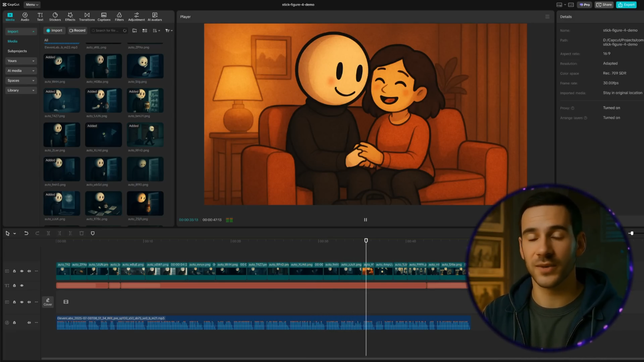
Task: Choose the Select cursor tool
Action: click(8, 233)
